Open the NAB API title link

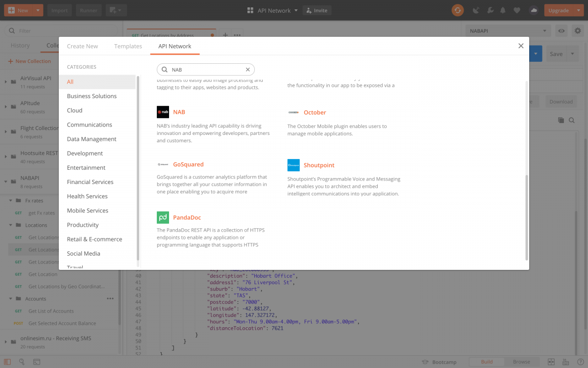179,112
